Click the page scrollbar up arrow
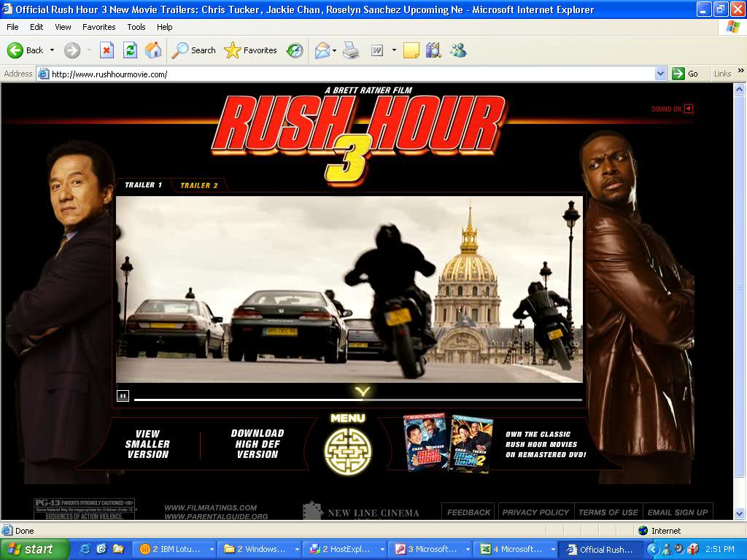 [740, 89]
